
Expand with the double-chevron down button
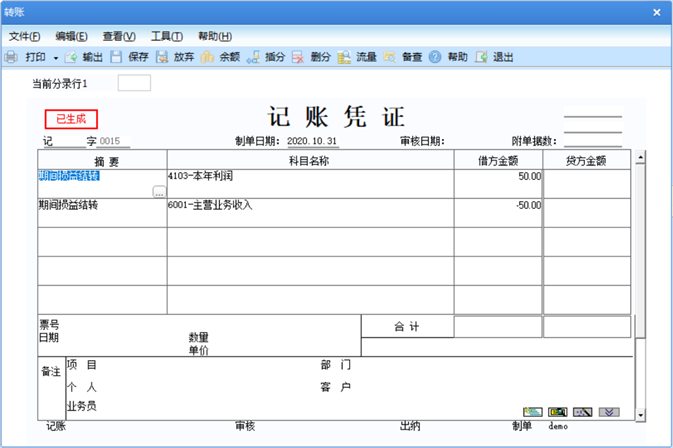[x=609, y=412]
